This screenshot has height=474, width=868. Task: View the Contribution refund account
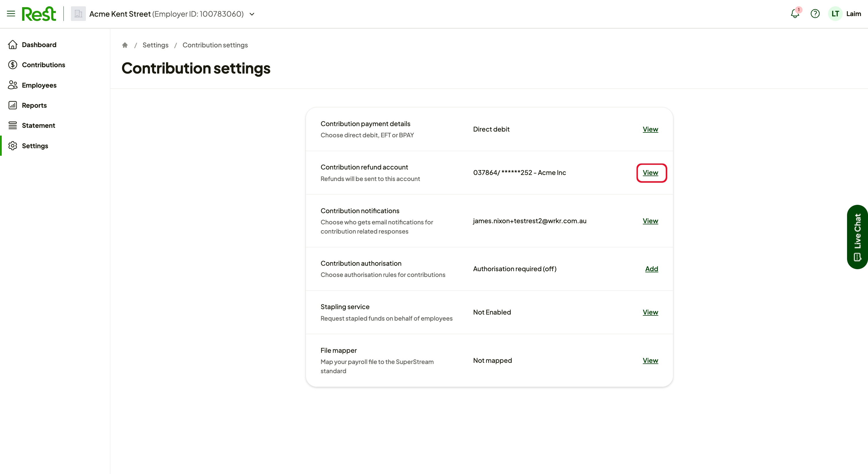[x=650, y=173]
